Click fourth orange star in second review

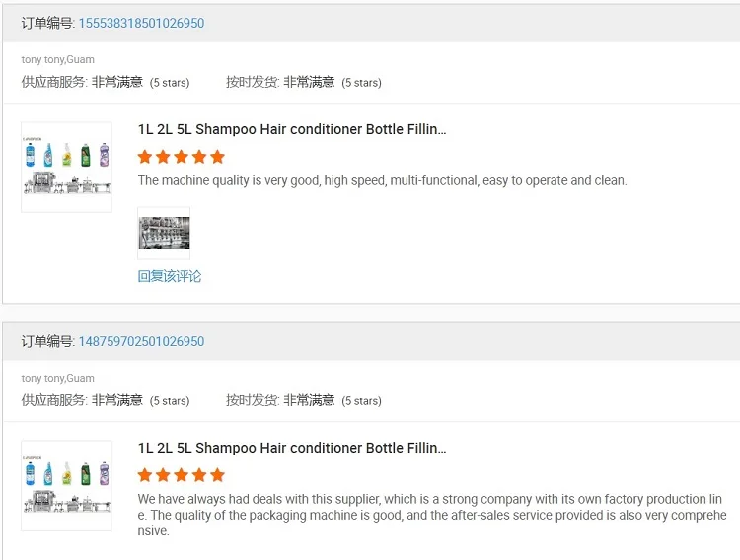point(199,475)
